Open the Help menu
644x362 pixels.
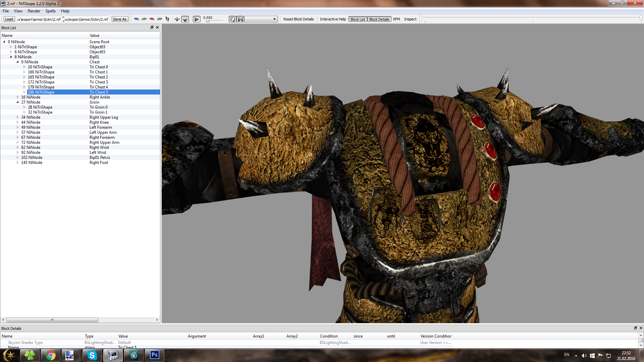65,11
